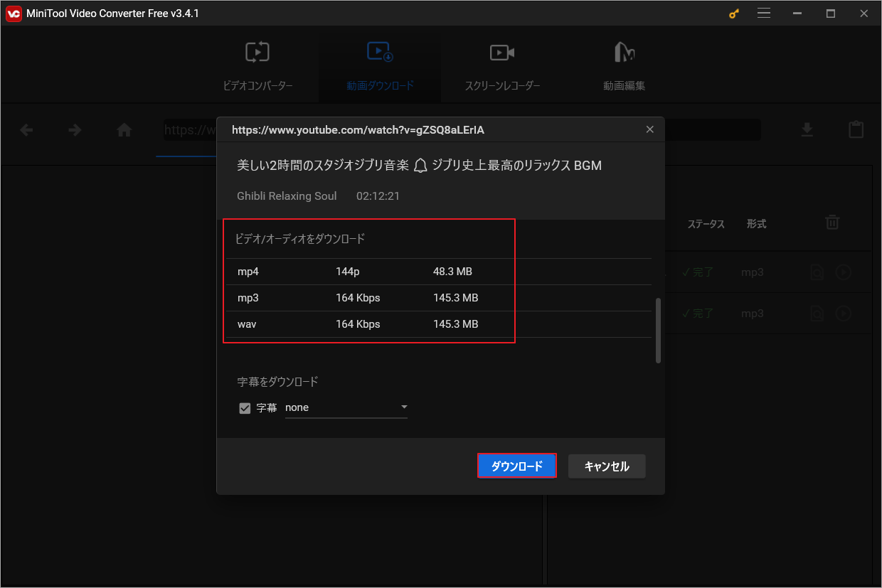Image resolution: width=882 pixels, height=588 pixels.
Task: Click the URL address input field
Action: pyautogui.click(x=462, y=129)
